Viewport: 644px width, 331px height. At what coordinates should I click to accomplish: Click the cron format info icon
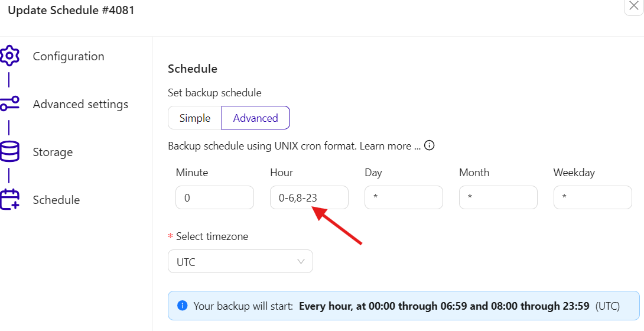(x=430, y=145)
